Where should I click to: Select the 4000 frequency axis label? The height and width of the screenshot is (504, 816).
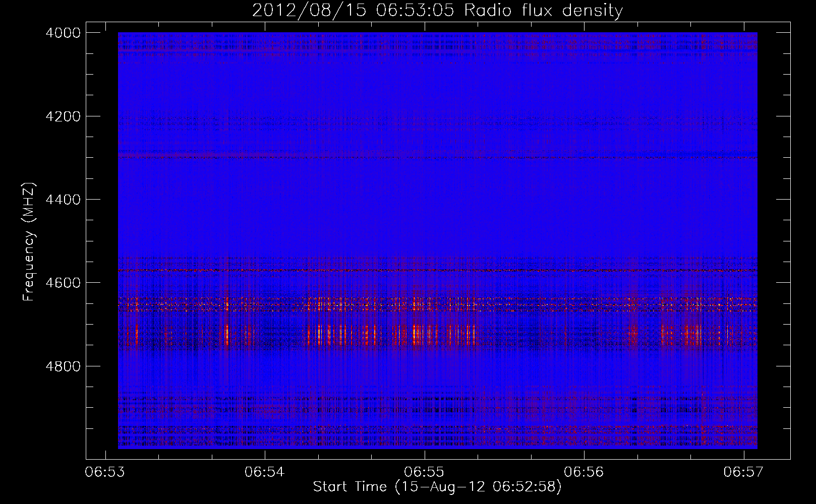63,33
